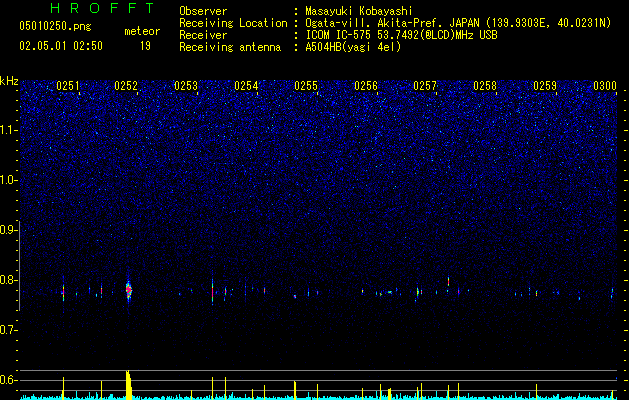Click the 0.8 kHz axis label

(8, 280)
